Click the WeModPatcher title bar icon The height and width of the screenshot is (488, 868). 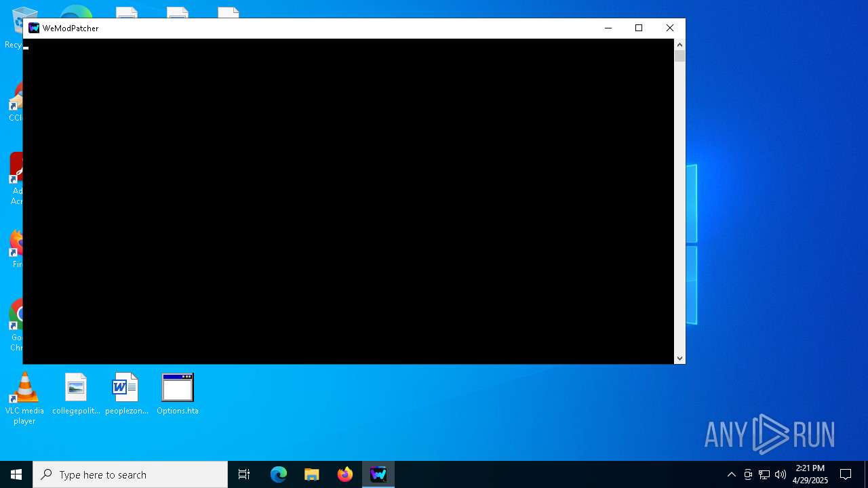pyautogui.click(x=34, y=28)
